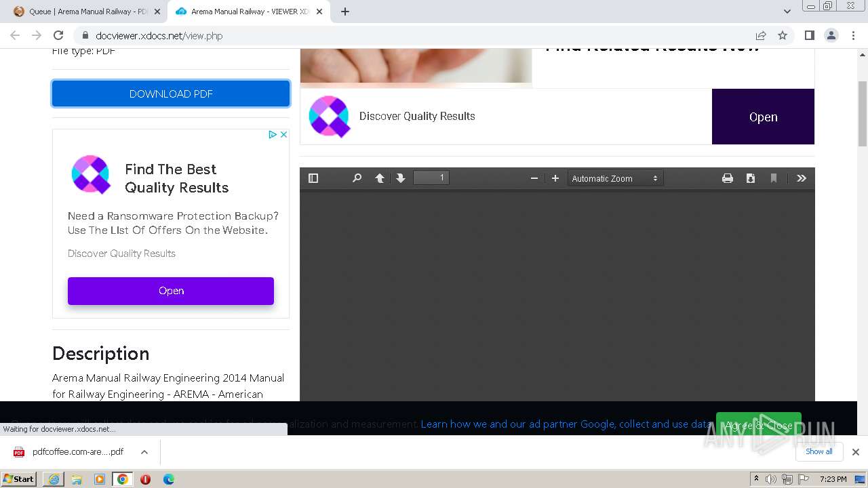868x488 pixels.
Task: Open Opera browser from taskbar
Action: 145,479
